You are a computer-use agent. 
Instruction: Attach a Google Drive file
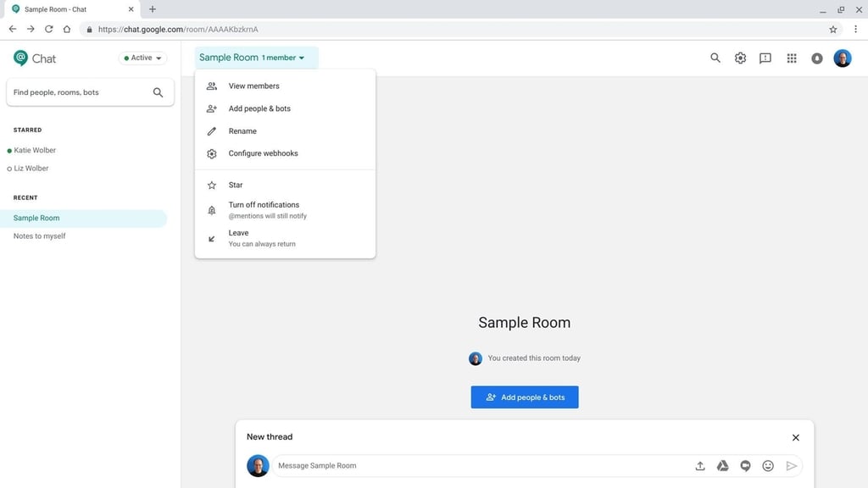[722, 466]
